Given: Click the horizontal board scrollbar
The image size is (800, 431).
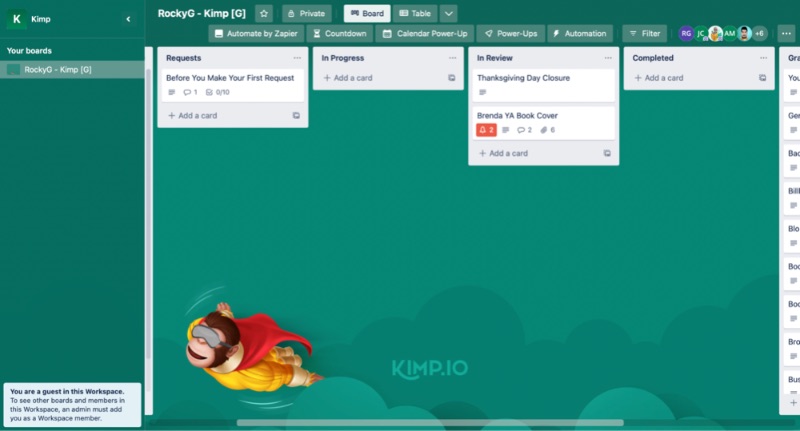Looking at the screenshot, I should pos(430,423).
